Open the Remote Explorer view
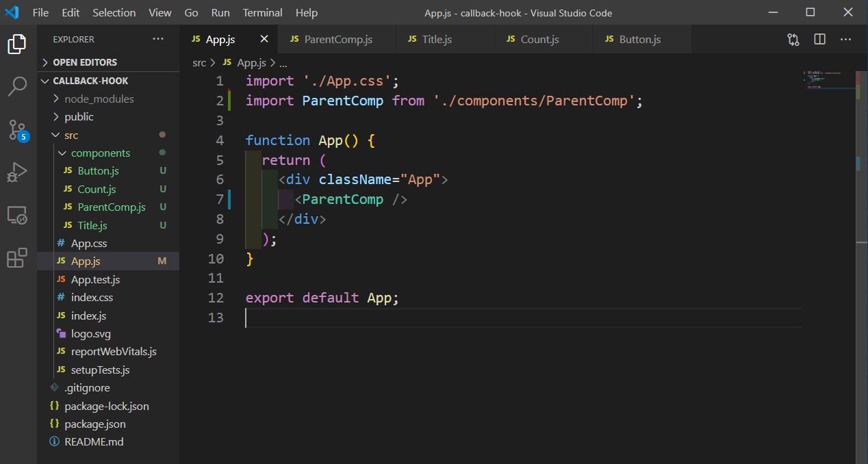 click(x=17, y=215)
